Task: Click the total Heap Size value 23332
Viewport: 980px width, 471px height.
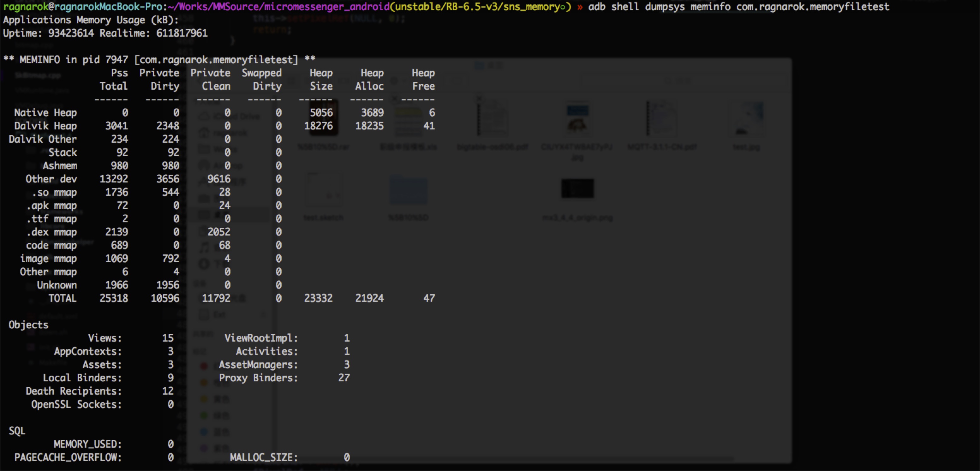Action: click(319, 298)
